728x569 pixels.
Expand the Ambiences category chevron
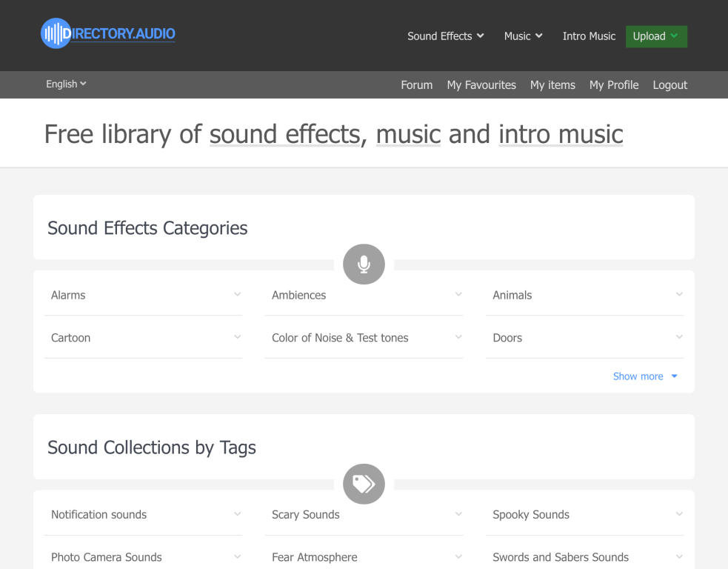[x=458, y=294]
